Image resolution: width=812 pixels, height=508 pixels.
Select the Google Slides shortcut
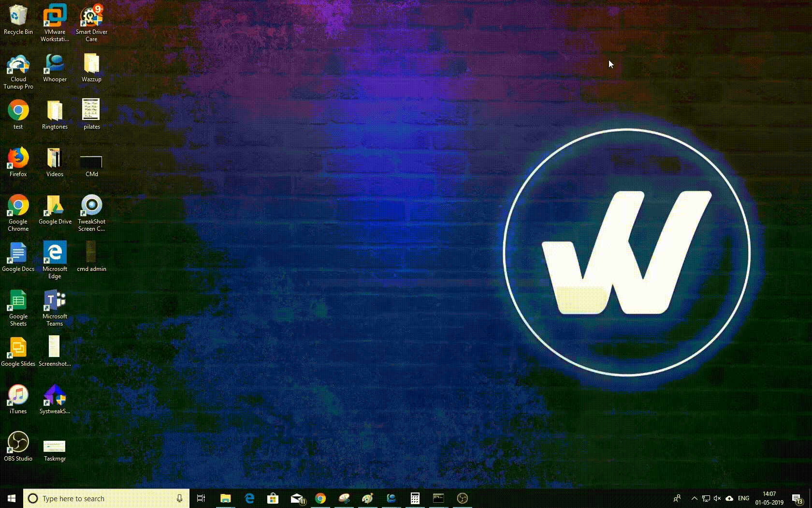pyautogui.click(x=18, y=352)
